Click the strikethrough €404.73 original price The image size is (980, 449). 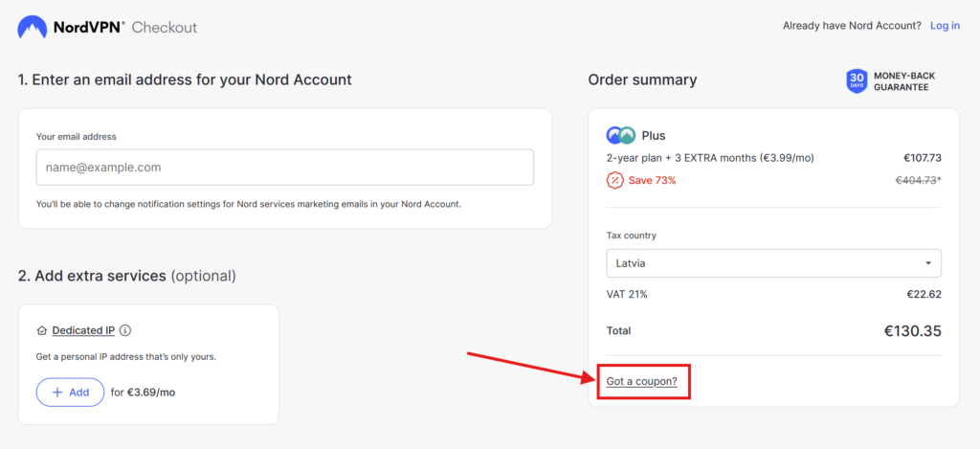[918, 180]
